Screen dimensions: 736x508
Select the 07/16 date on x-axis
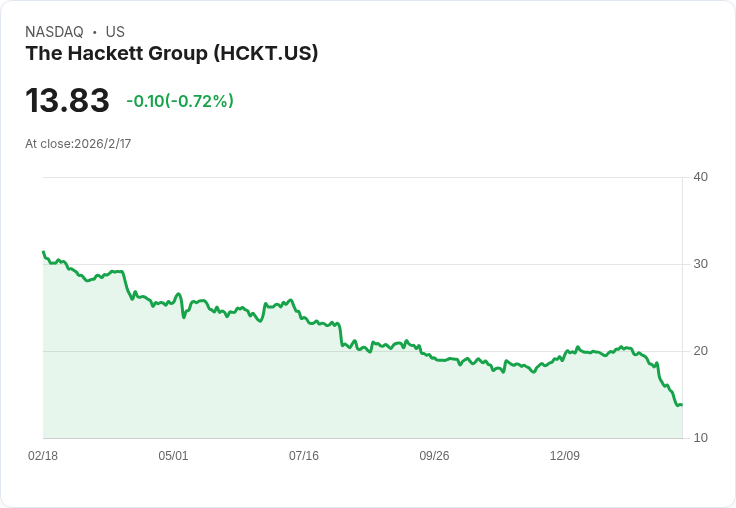(x=304, y=456)
